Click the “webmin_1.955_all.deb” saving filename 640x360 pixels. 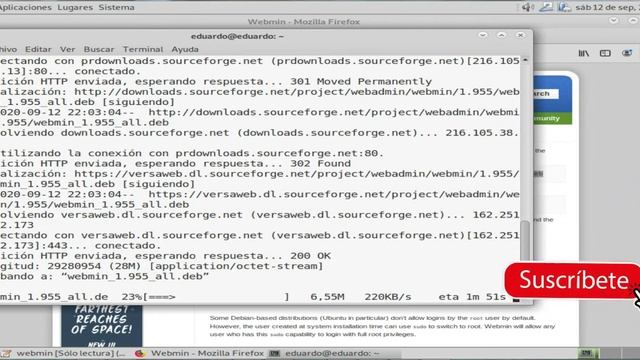point(135,276)
